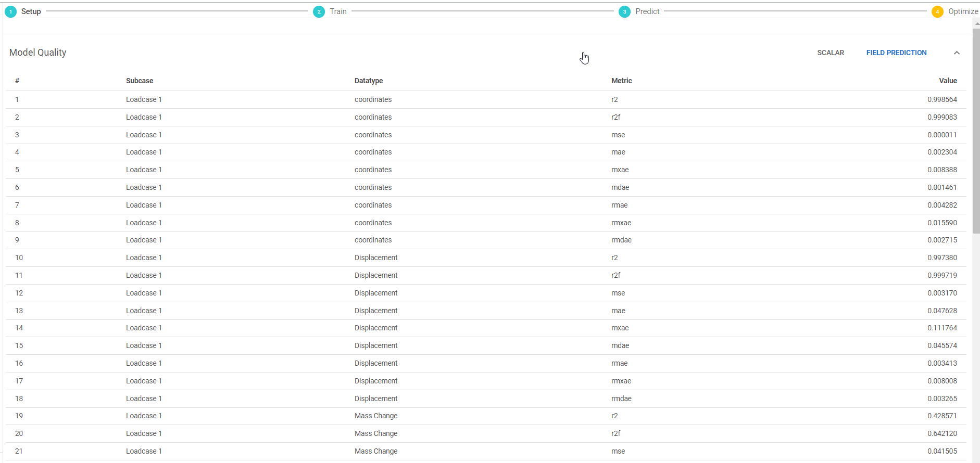
Task: Select value 0.998564 in row 1
Action: pos(942,99)
